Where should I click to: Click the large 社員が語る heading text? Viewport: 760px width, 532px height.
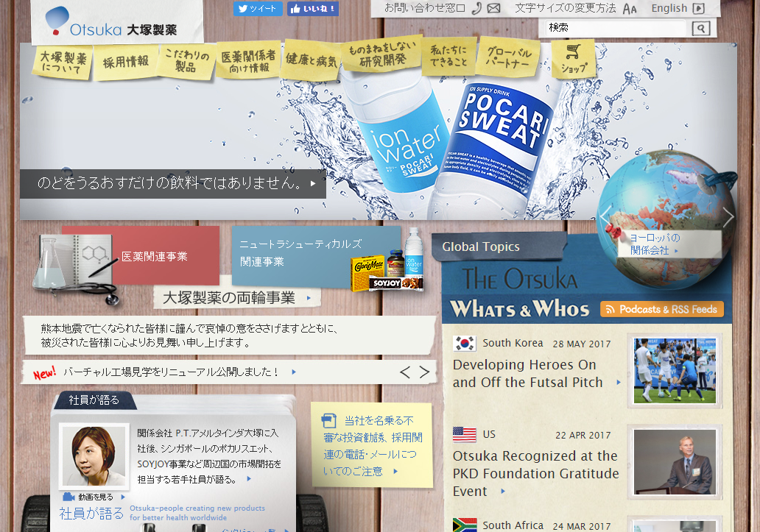click(91, 513)
